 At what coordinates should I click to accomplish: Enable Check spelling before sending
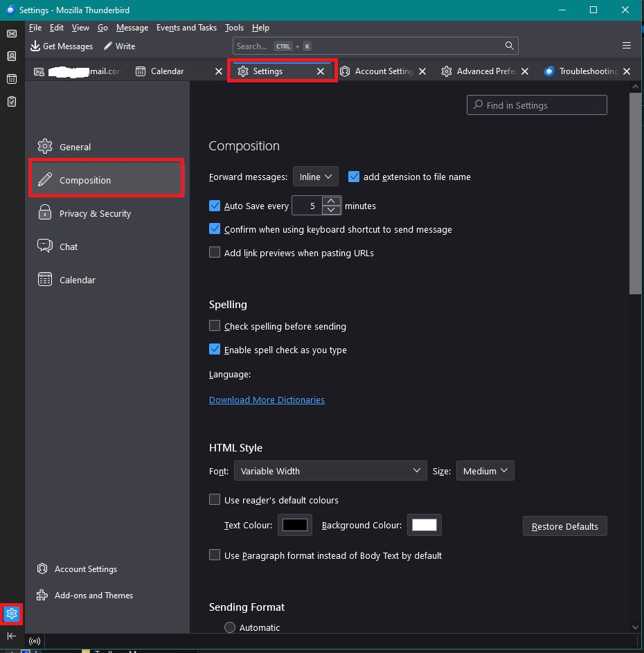(x=215, y=326)
